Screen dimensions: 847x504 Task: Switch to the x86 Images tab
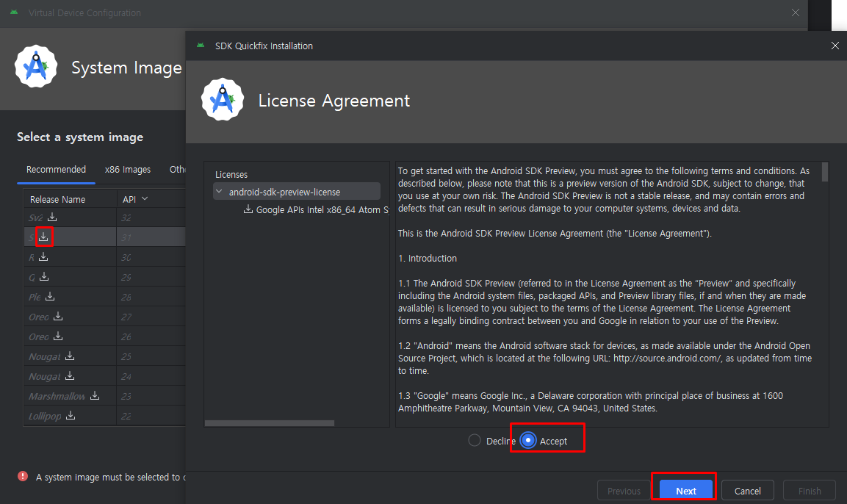click(x=128, y=169)
